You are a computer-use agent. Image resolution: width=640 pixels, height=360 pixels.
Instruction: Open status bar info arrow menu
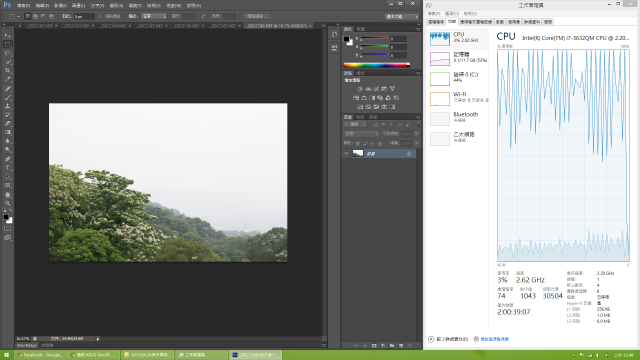(x=98, y=339)
